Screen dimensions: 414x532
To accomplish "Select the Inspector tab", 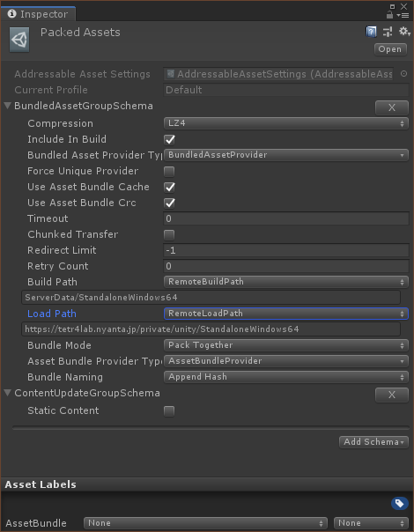I will (x=38, y=14).
